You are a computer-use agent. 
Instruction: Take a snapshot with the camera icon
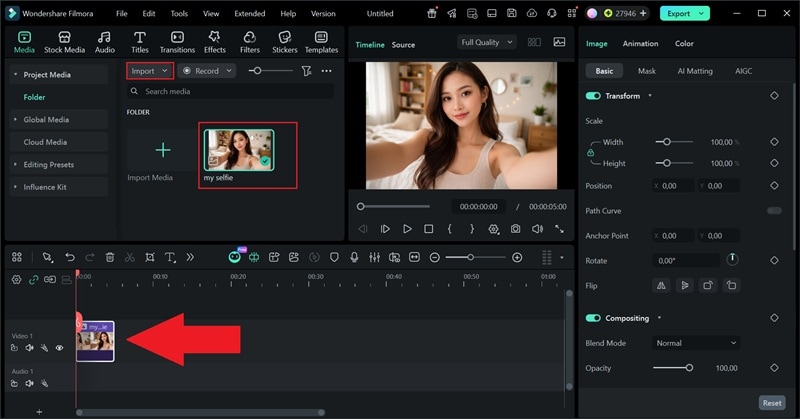pos(515,229)
